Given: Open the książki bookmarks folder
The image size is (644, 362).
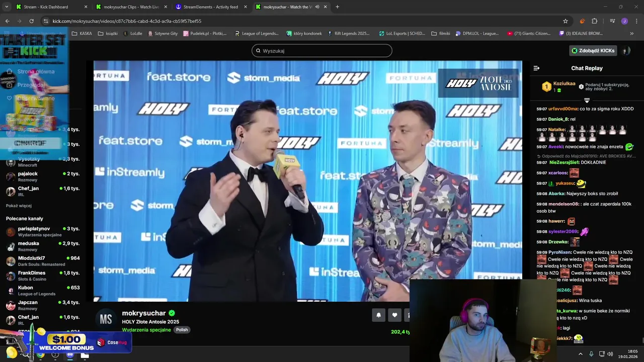Looking at the screenshot, I should [x=108, y=34].
